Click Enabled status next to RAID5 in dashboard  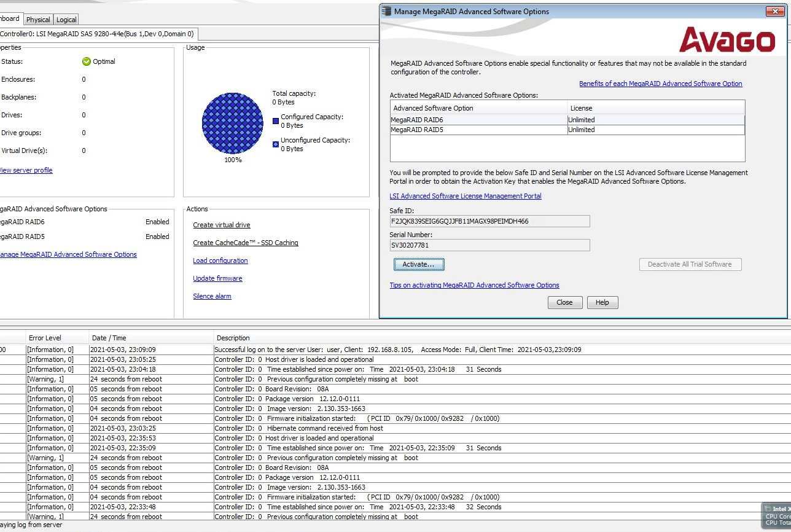pyautogui.click(x=157, y=237)
